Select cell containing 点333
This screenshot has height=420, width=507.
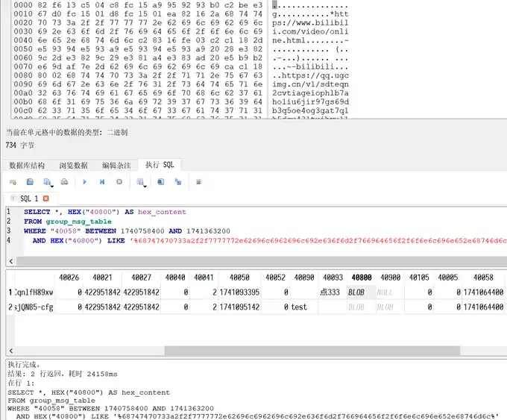click(333, 292)
